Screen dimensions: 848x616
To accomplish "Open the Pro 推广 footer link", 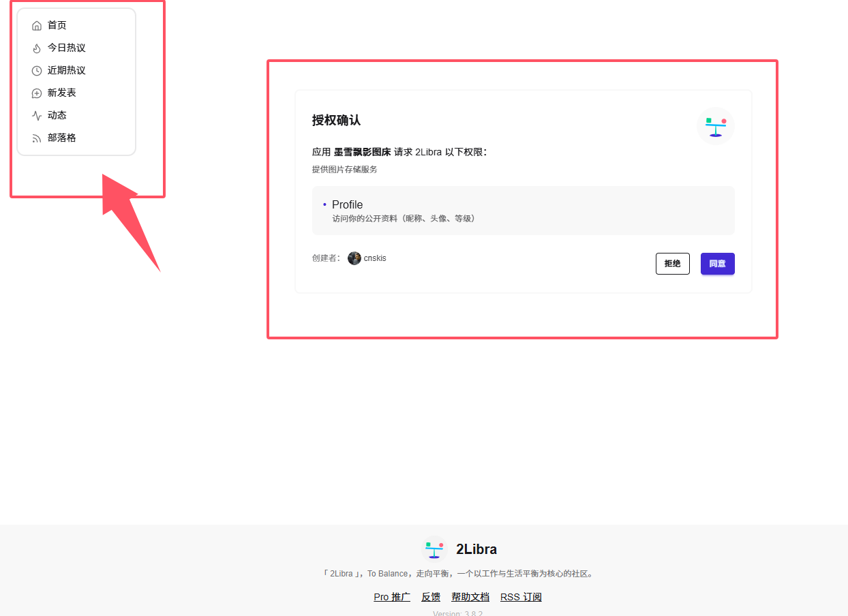I will [x=392, y=597].
